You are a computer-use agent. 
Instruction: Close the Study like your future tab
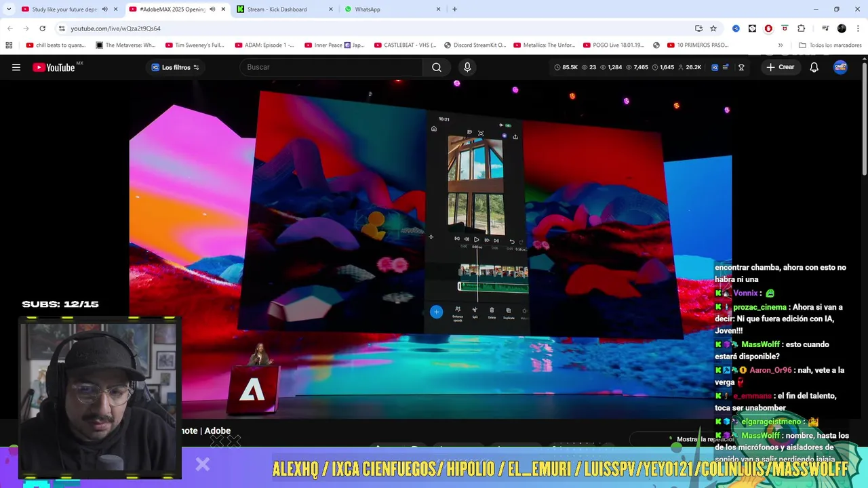pyautogui.click(x=115, y=9)
